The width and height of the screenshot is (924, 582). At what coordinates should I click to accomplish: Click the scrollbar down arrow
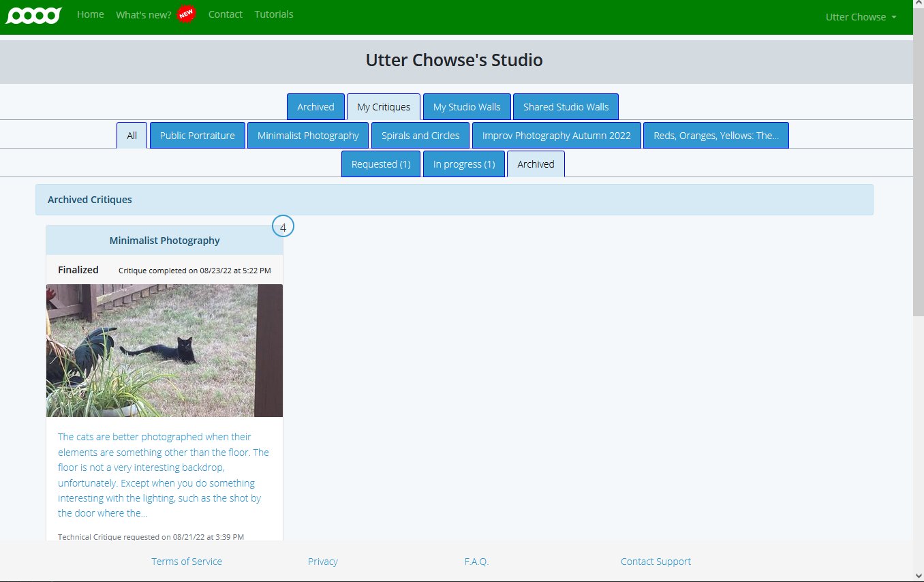pos(919,576)
